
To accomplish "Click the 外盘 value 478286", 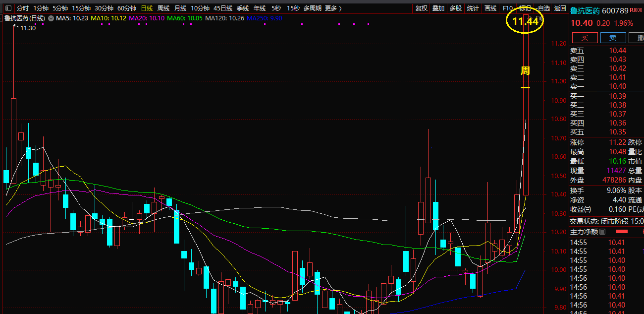I will tap(614, 180).
